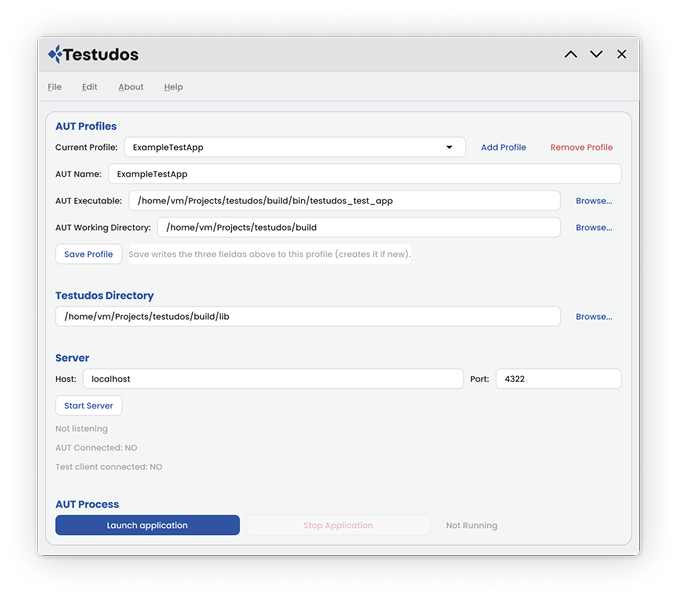Expand the Current Profile dropdown
The height and width of the screenshot is (597, 681).
pyautogui.click(x=295, y=147)
